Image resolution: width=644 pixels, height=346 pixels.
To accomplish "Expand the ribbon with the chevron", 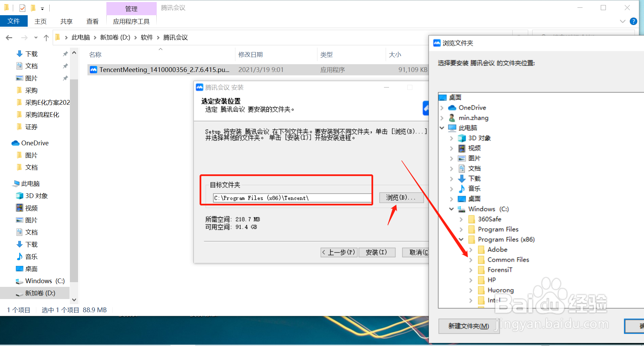I will point(623,21).
